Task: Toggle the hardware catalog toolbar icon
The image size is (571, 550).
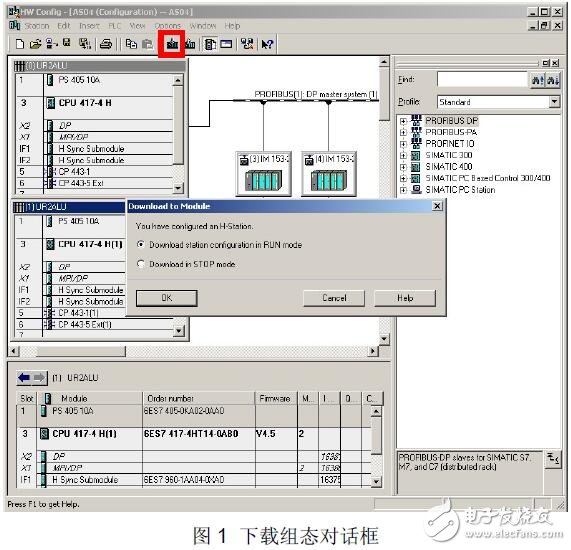Action: click(x=210, y=44)
